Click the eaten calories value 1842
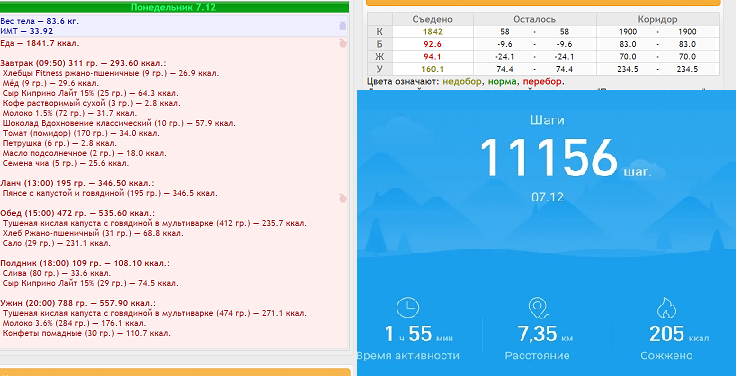The height and width of the screenshot is (376, 736). (432, 32)
